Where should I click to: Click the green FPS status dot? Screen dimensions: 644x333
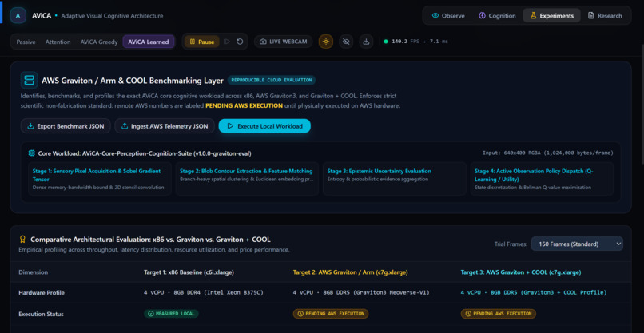[x=385, y=42]
